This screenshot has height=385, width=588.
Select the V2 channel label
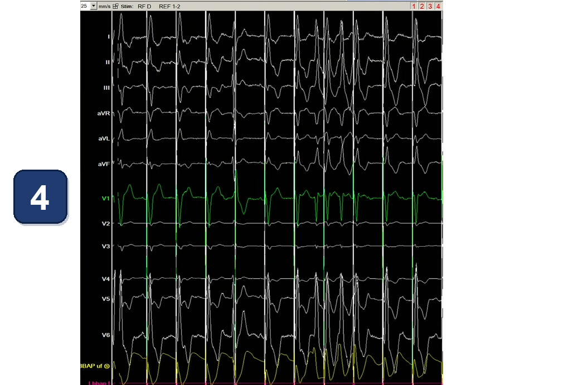(106, 224)
